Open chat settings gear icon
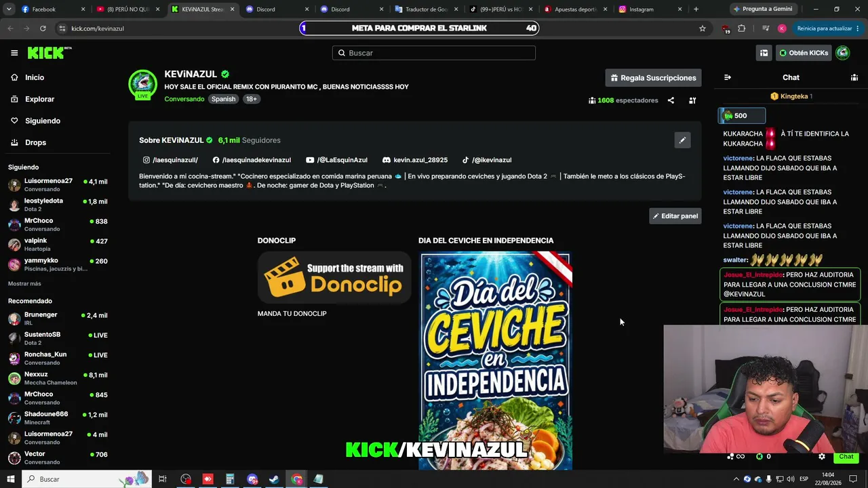Screen dimensions: 868x488 pos(822,457)
